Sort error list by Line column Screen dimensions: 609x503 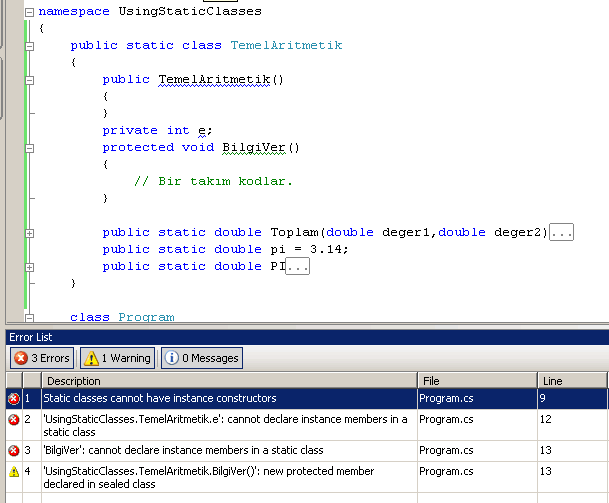point(571,381)
